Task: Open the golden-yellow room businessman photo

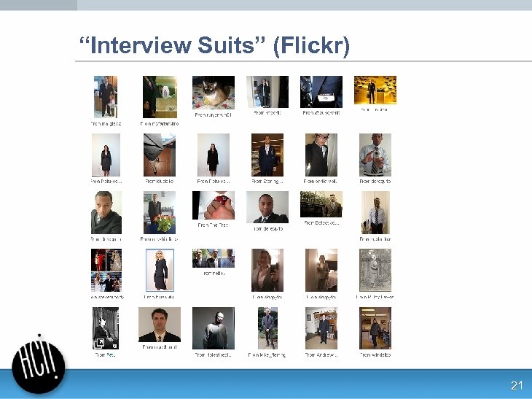Action: point(375,90)
